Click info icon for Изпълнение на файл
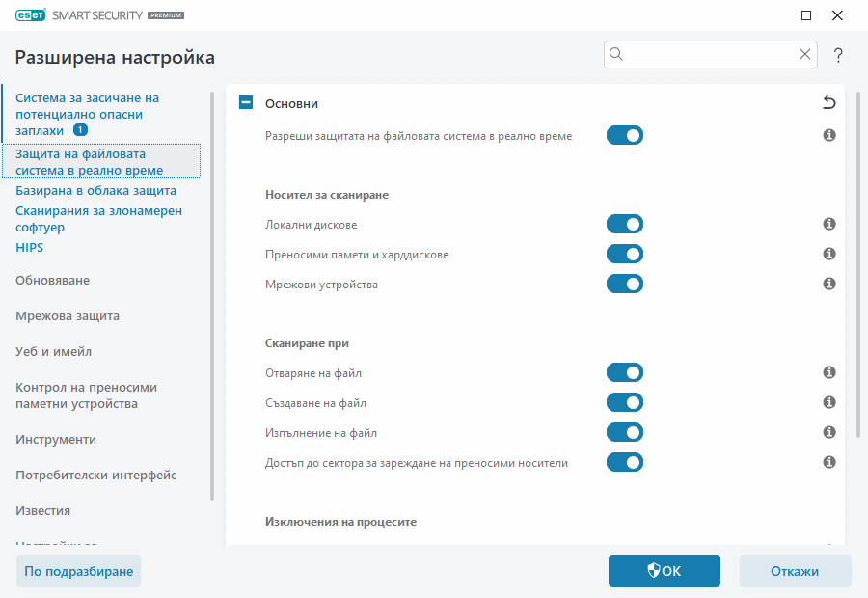 click(x=828, y=432)
